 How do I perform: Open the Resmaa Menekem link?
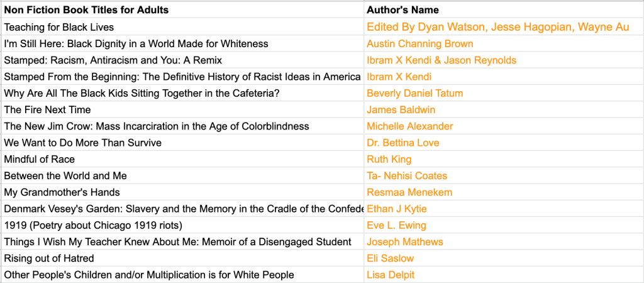[409, 192]
